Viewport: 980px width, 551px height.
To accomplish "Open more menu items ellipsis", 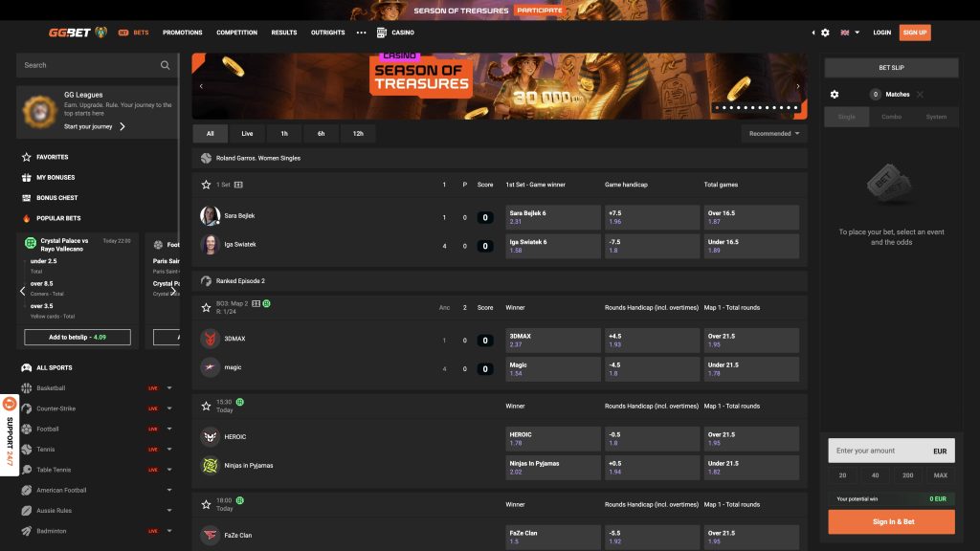I will 361,33.
